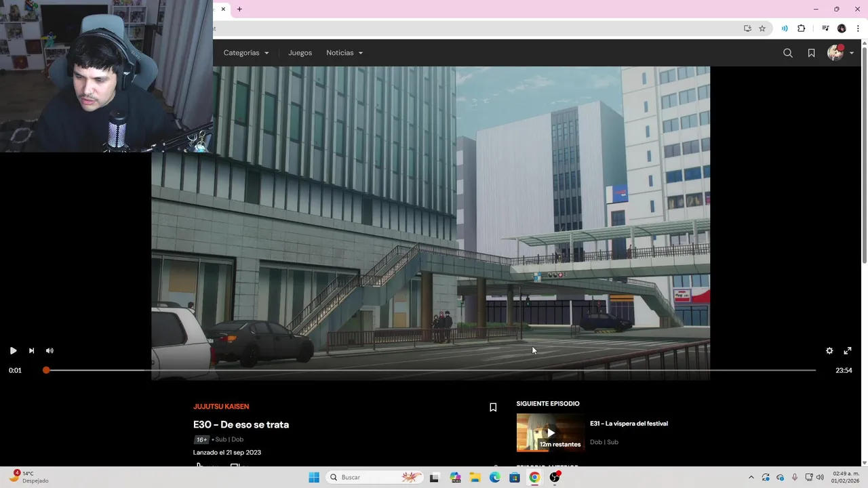This screenshot has height=488, width=868.
Task: Click the 'Lanzado el 21 sep 2023' text
Action: pos(227,452)
